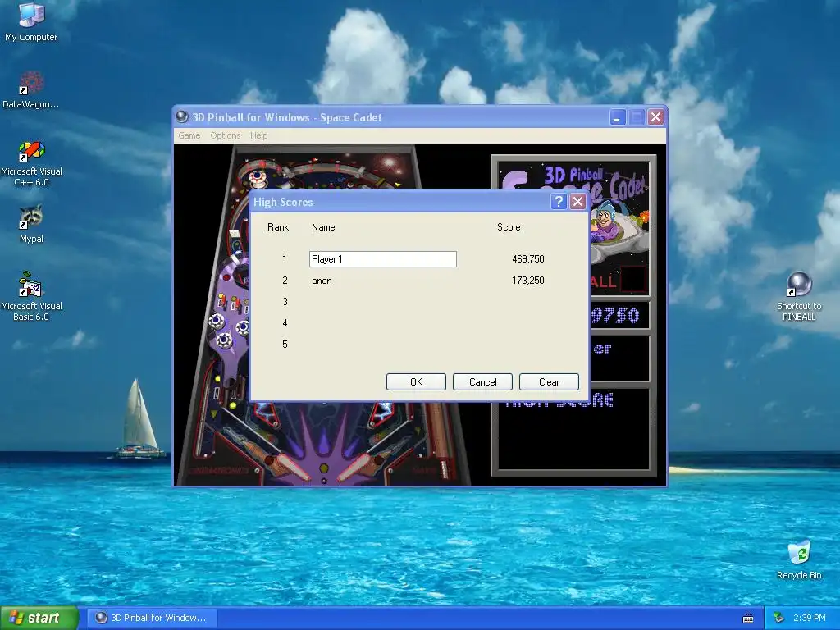The image size is (840, 630).
Task: Open the Game menu
Action: coord(189,135)
